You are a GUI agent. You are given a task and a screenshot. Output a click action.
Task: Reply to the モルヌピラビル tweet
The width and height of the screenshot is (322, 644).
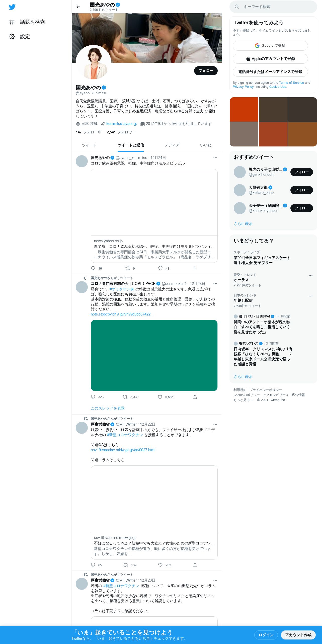point(93,268)
